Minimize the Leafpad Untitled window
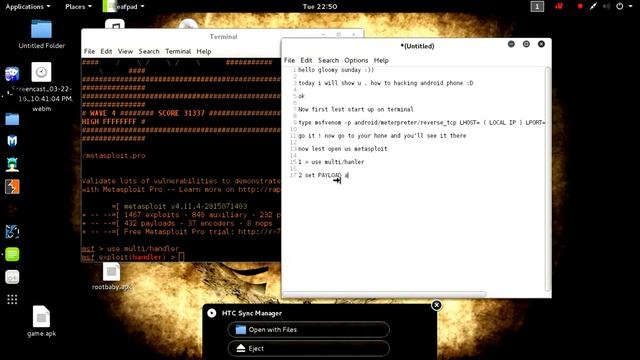The width and height of the screenshot is (640, 360). (x=511, y=44)
